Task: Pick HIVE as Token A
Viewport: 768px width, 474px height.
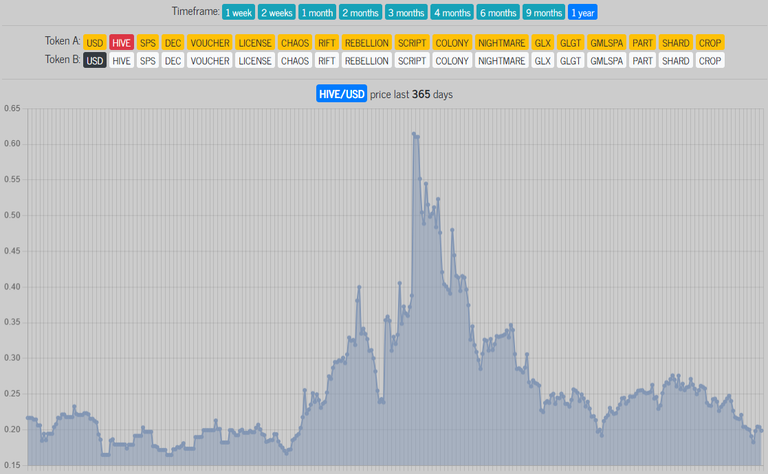Action: [121, 43]
